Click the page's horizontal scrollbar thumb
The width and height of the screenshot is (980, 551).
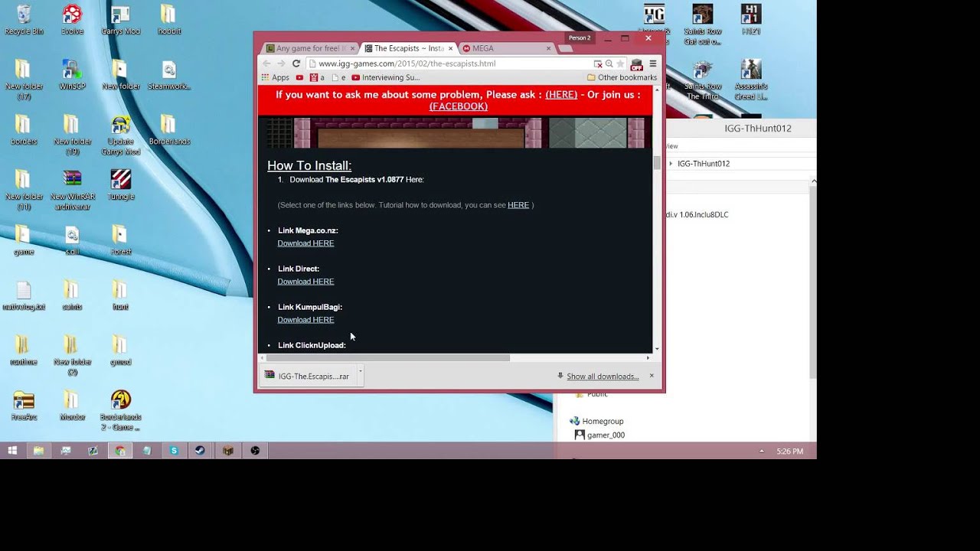tap(387, 357)
